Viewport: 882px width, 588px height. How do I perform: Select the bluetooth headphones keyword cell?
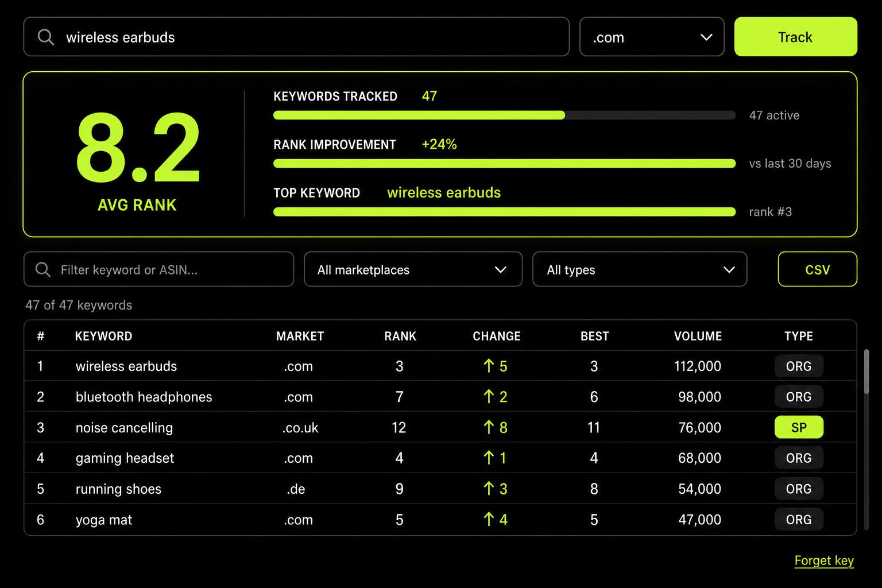coord(144,396)
